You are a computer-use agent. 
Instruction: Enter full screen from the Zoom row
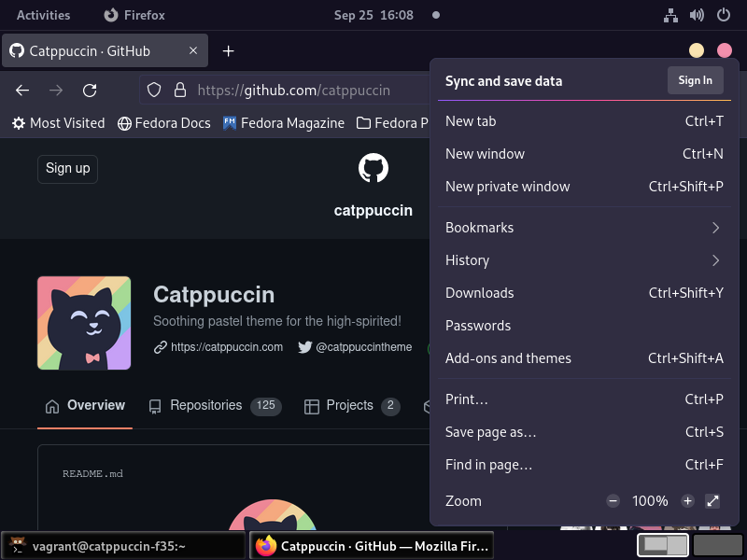[x=712, y=501]
